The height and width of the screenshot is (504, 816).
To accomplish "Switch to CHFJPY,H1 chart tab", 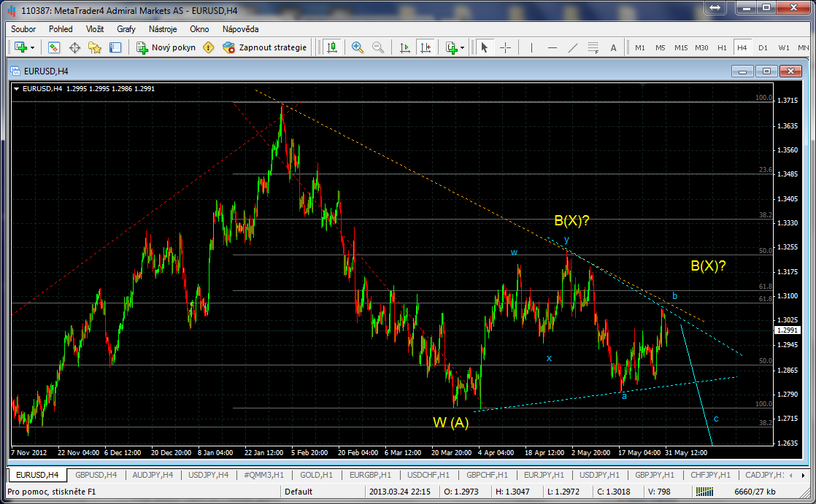I will pyautogui.click(x=710, y=475).
